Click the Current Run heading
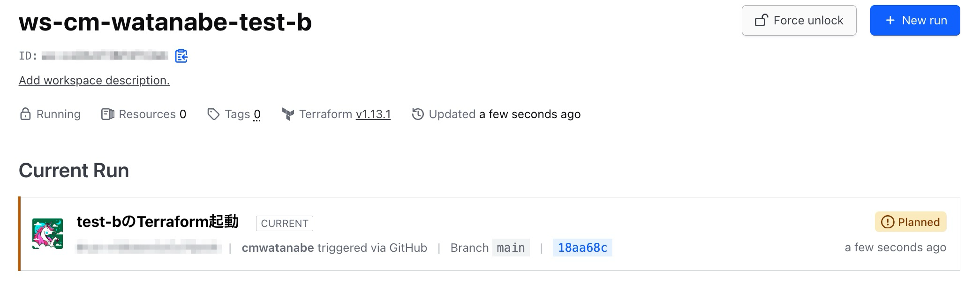The width and height of the screenshot is (980, 286). [x=74, y=171]
